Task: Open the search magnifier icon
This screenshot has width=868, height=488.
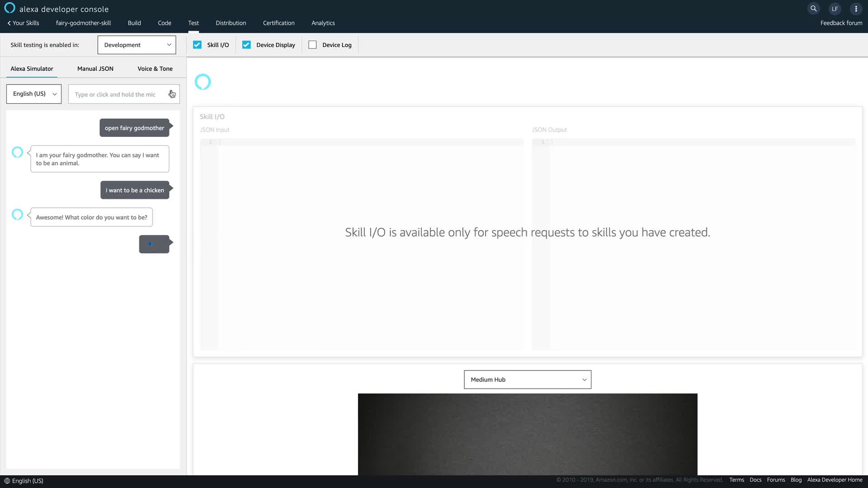Action: point(813,9)
